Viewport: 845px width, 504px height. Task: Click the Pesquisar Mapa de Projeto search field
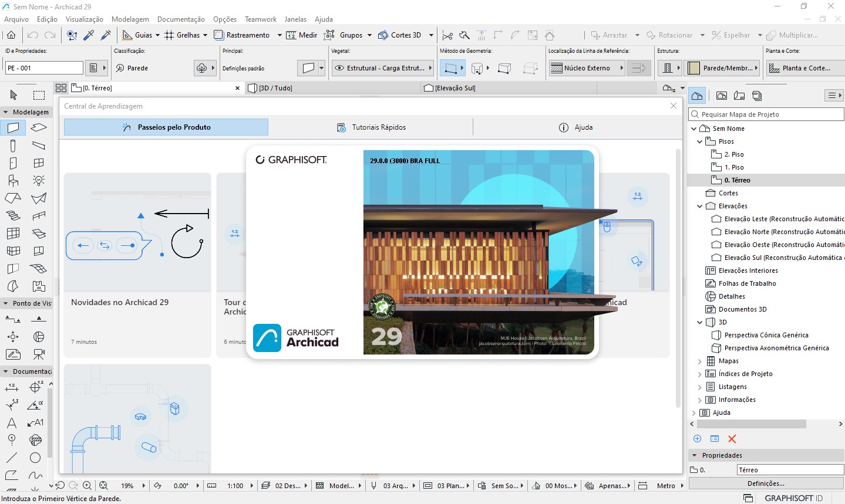[x=763, y=114]
